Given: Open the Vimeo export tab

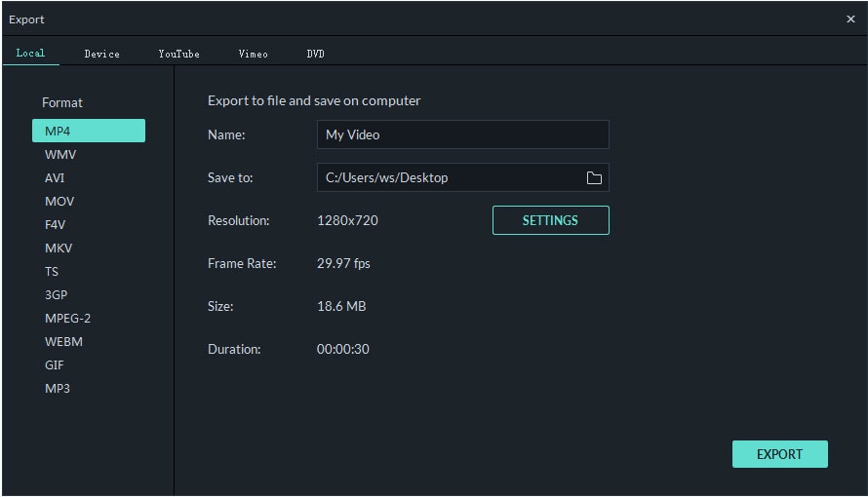Looking at the screenshot, I should click(253, 54).
